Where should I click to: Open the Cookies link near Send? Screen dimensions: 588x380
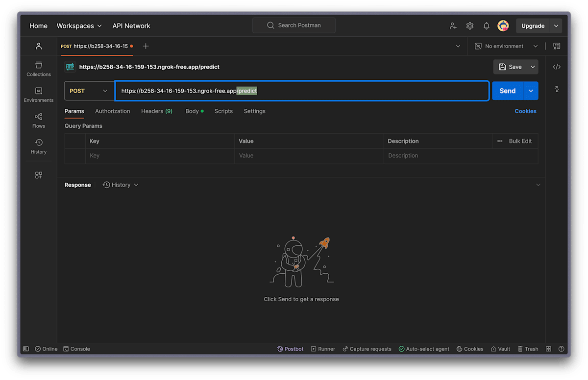pos(525,111)
